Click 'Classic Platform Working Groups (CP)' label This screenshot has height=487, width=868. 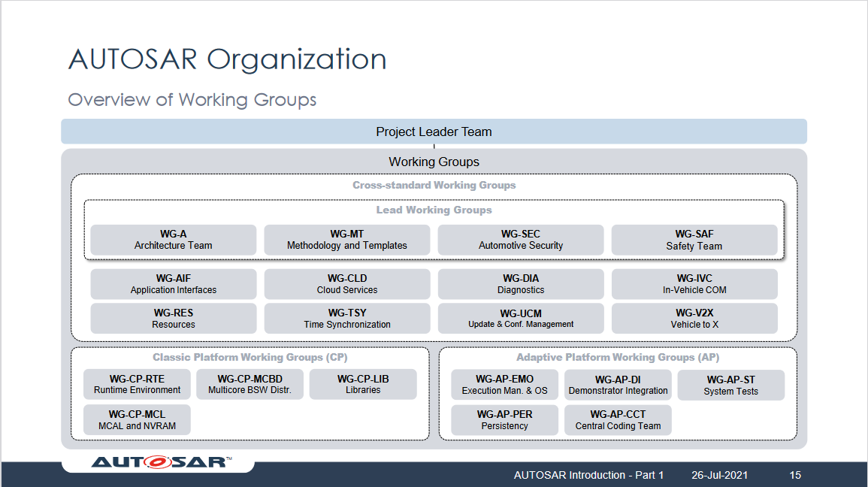click(250, 357)
